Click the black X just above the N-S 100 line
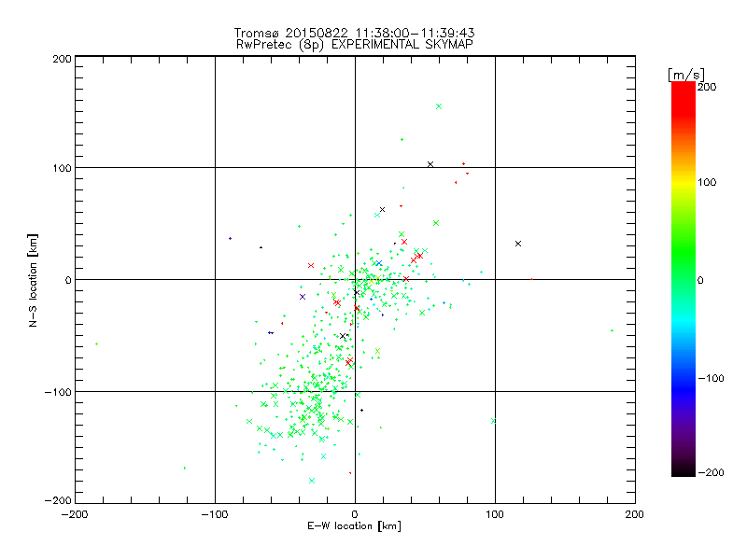This screenshot has height=560, width=747. [430, 164]
